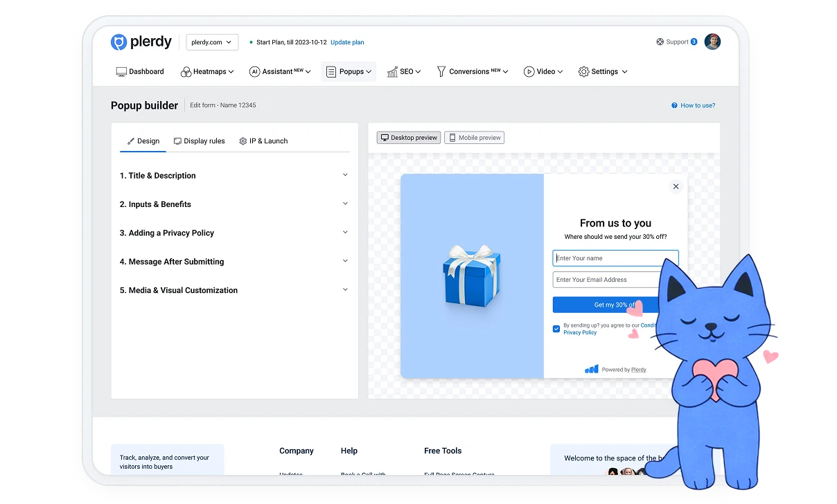The height and width of the screenshot is (504, 837).
Task: Click the Video play icon
Action: click(529, 71)
